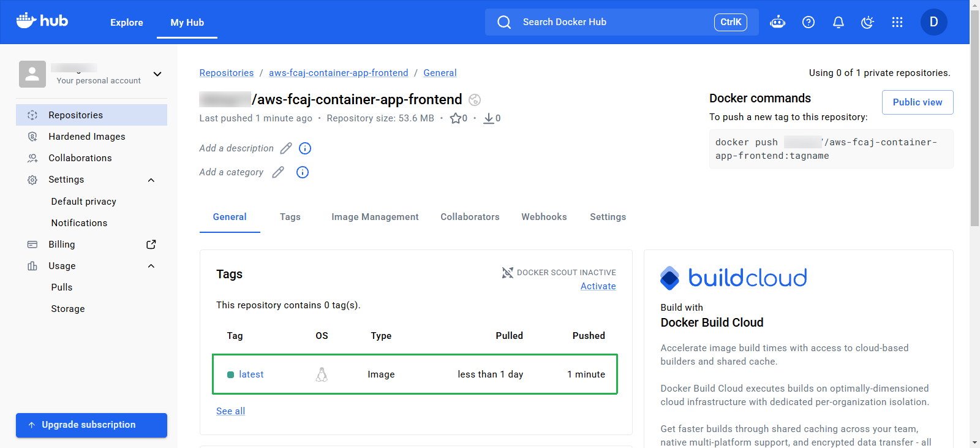Open Storage usage in the sidebar
Viewport: 980px width, 448px height.
68,309
